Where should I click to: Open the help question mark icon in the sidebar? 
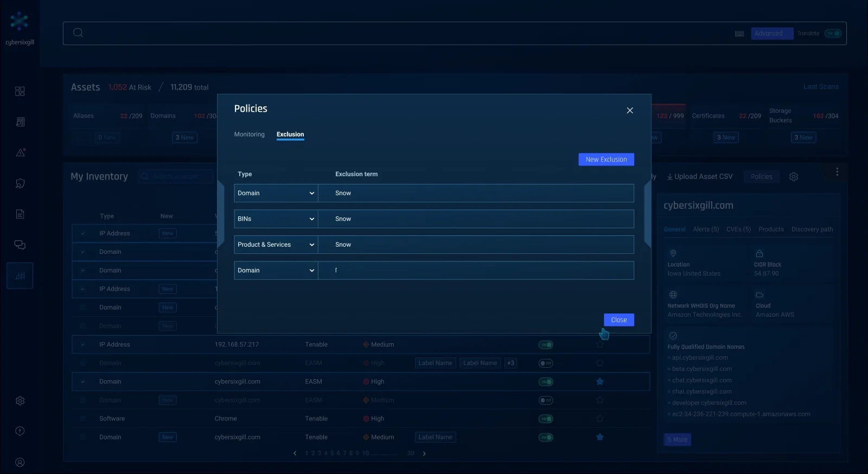coord(20,431)
